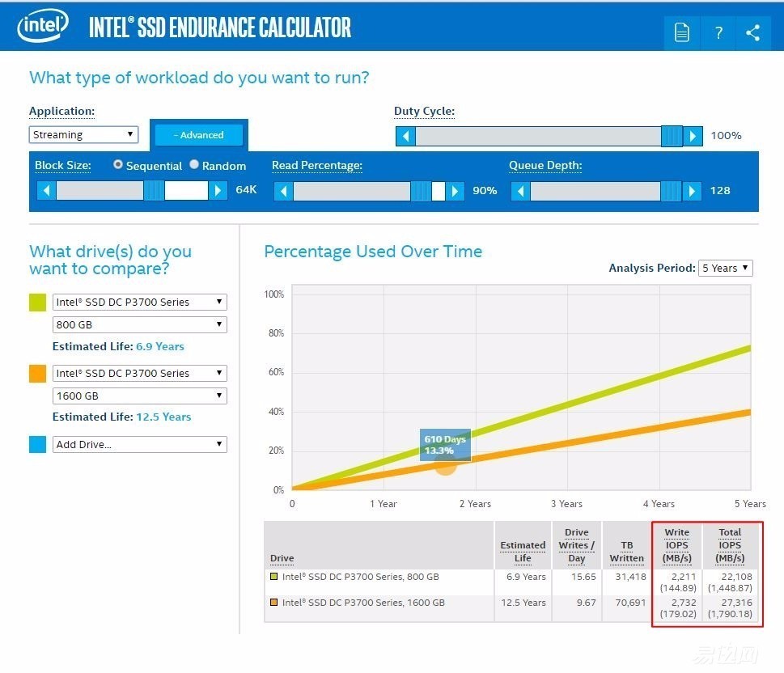Click the Block Size label
Screen dimensions: 784x673
[x=62, y=166]
